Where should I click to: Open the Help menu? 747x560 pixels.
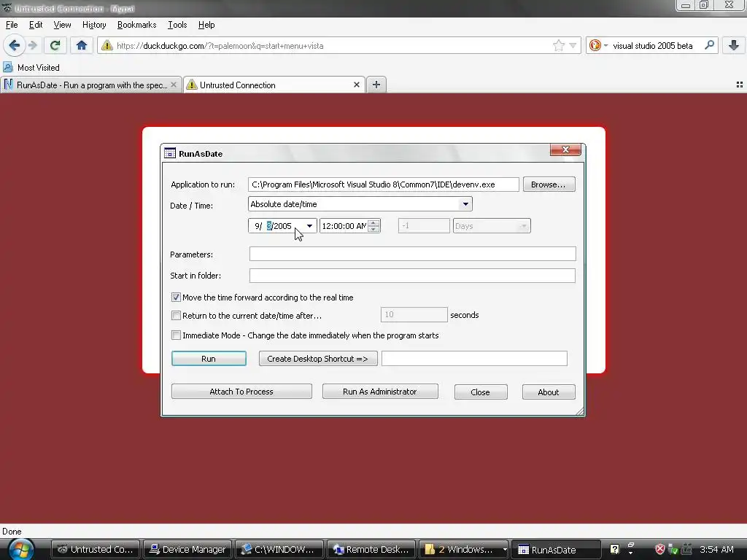pyautogui.click(x=206, y=25)
